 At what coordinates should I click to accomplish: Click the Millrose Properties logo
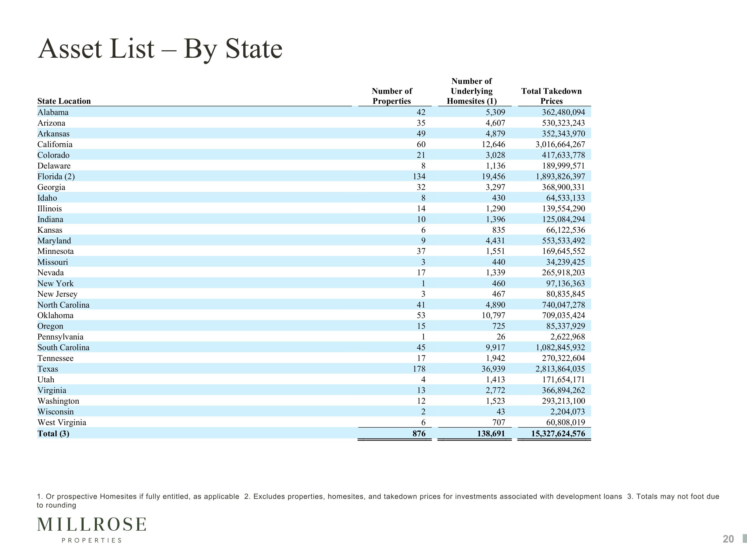(x=92, y=529)
